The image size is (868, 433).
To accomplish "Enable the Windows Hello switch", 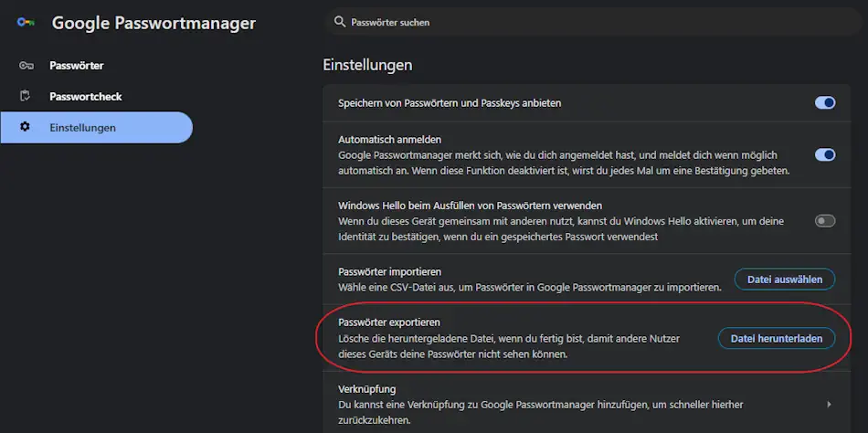I will [x=825, y=221].
